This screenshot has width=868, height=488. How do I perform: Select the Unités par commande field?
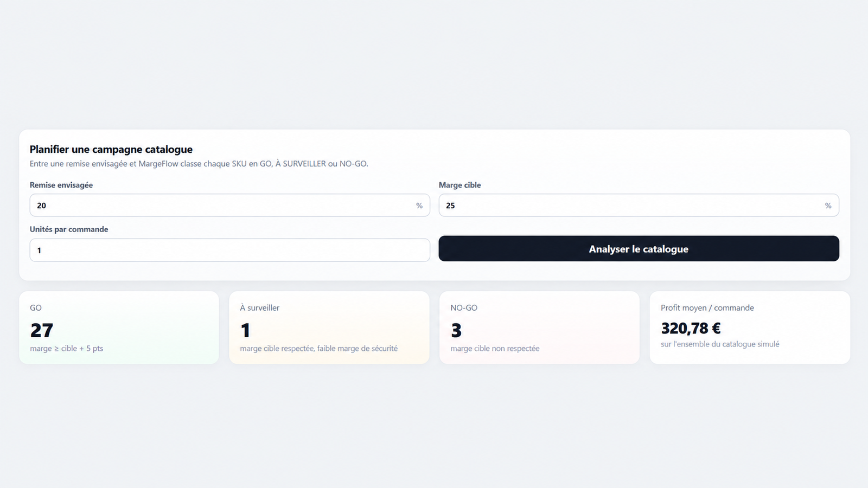[229, 250]
